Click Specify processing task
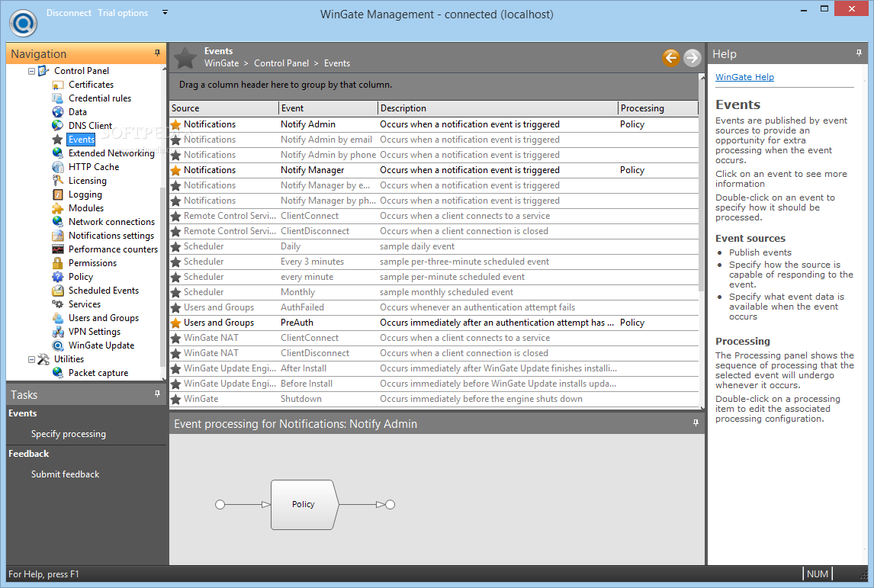874x588 pixels. (68, 434)
